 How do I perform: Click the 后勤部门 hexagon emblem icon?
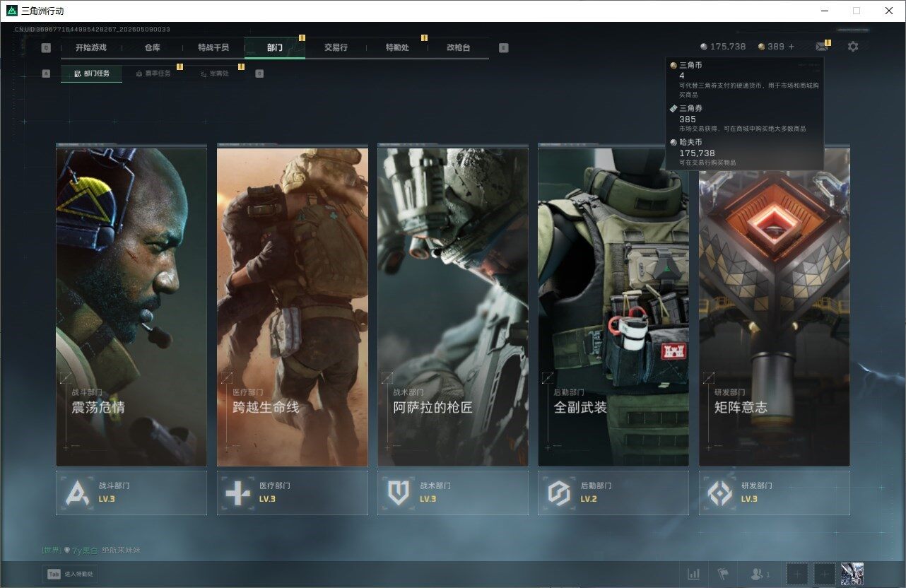click(559, 493)
